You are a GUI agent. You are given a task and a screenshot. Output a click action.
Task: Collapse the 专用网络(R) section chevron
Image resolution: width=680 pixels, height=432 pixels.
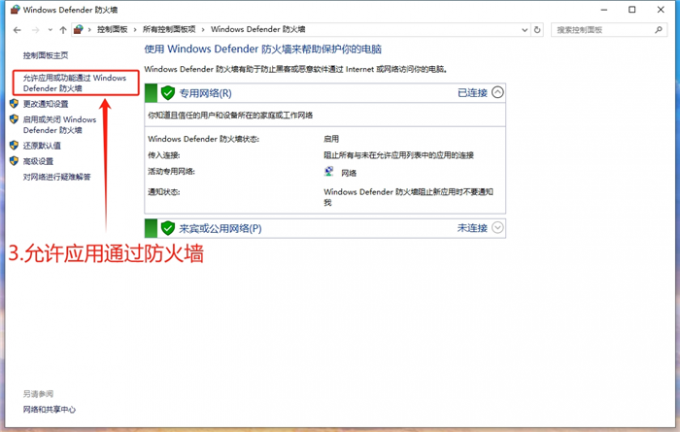498,92
